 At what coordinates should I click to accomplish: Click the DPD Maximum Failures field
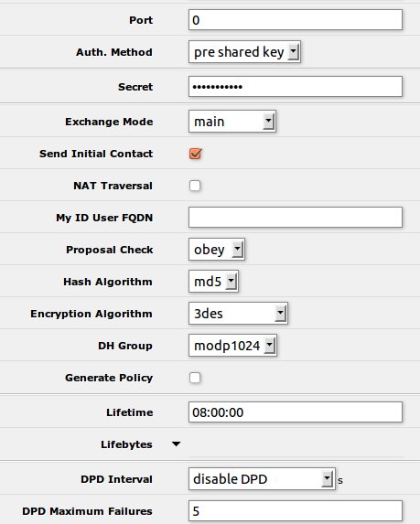(x=296, y=511)
